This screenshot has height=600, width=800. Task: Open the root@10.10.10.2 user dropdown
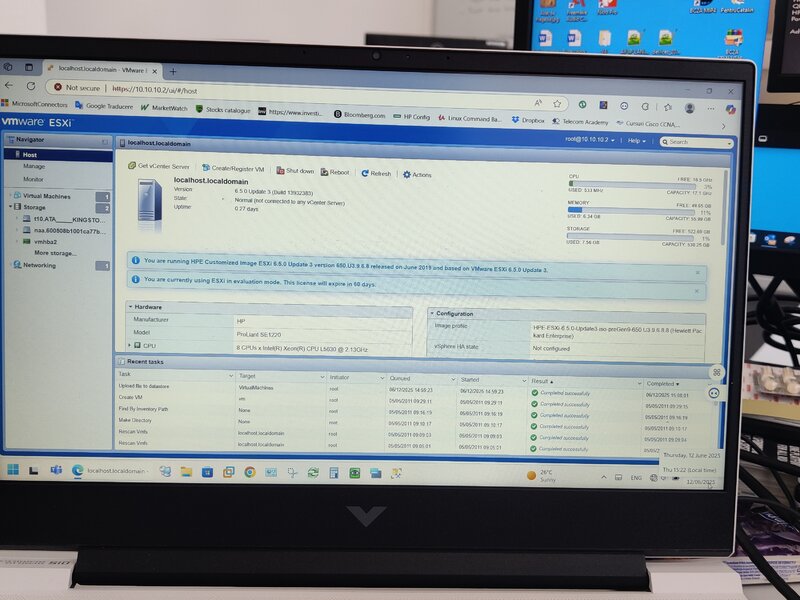(589, 139)
